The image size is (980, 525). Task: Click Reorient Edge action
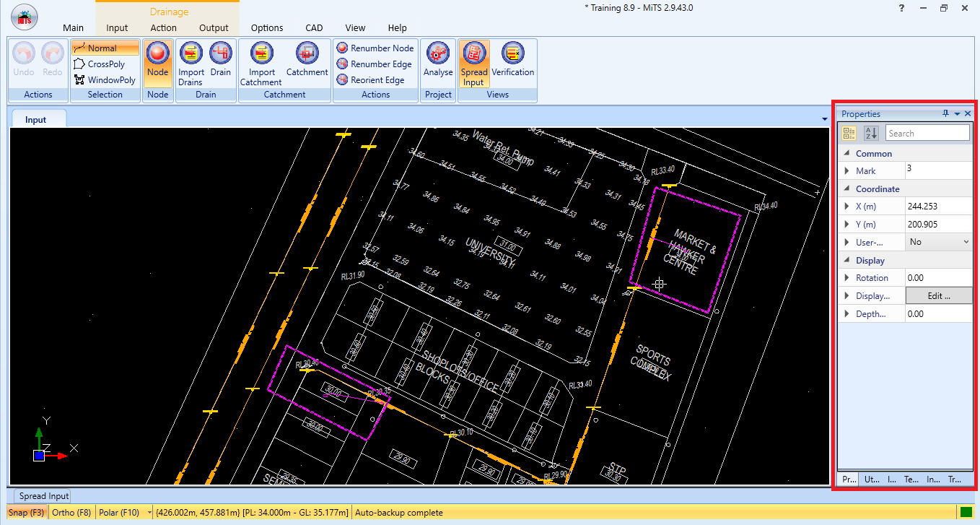[371, 80]
